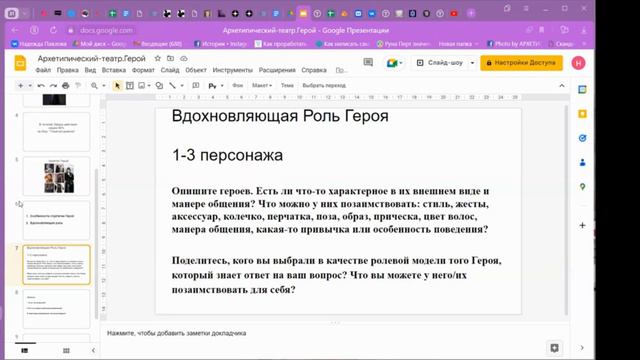Click the add comment toolbar icon
The width and height of the screenshot is (640, 360).
click(x=196, y=86)
